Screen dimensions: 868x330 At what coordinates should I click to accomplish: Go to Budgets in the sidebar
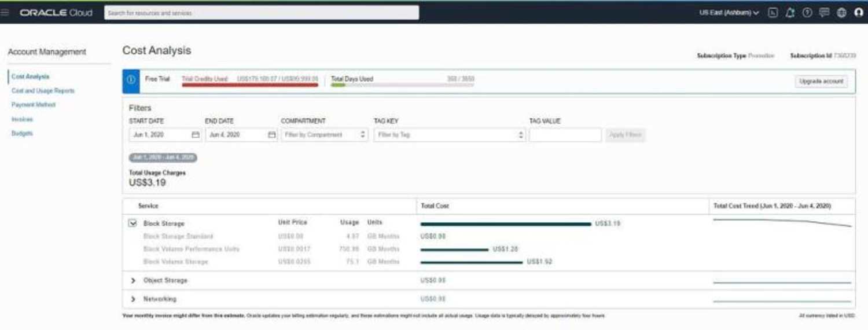[x=22, y=133]
